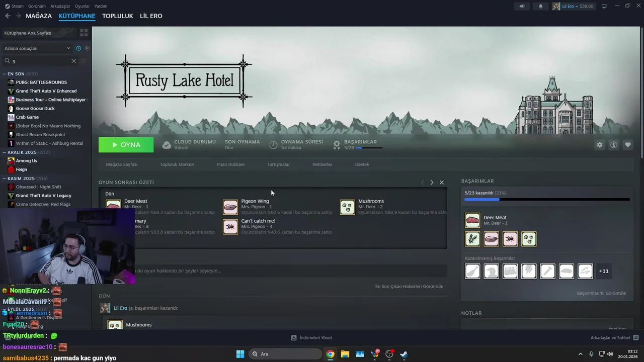Open En Son Çıkan Haberleri Görüntüle

(409, 287)
